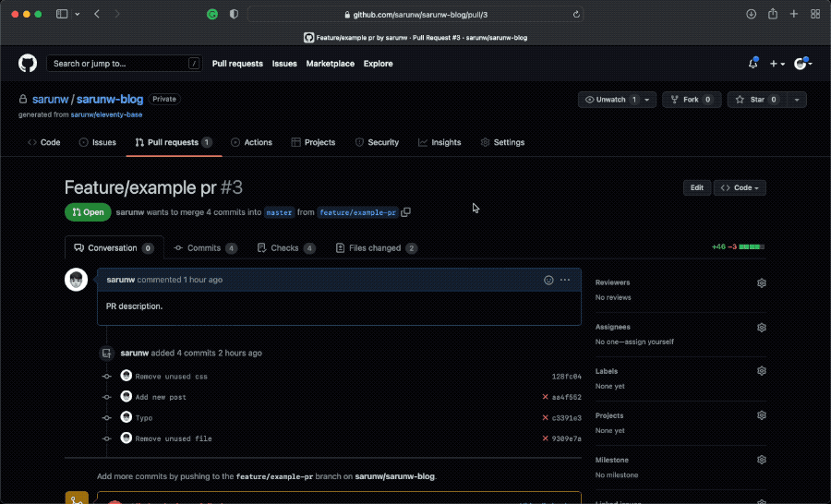The height and width of the screenshot is (504, 831).
Task: Fork the repository
Action: point(692,100)
